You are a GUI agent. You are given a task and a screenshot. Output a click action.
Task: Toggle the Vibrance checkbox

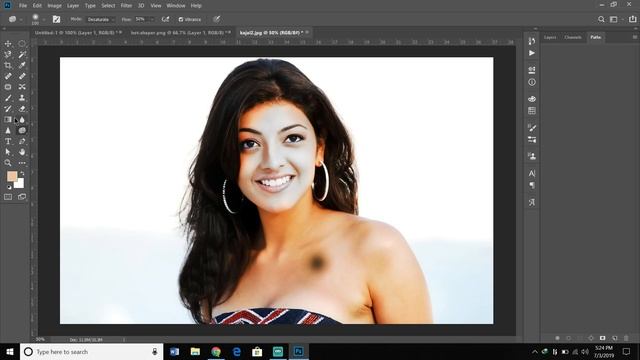(x=181, y=19)
